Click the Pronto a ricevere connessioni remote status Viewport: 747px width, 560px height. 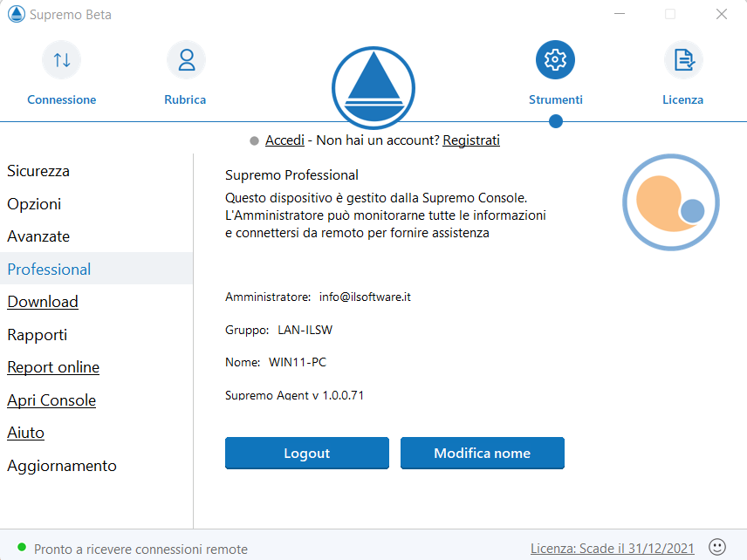tap(140, 549)
